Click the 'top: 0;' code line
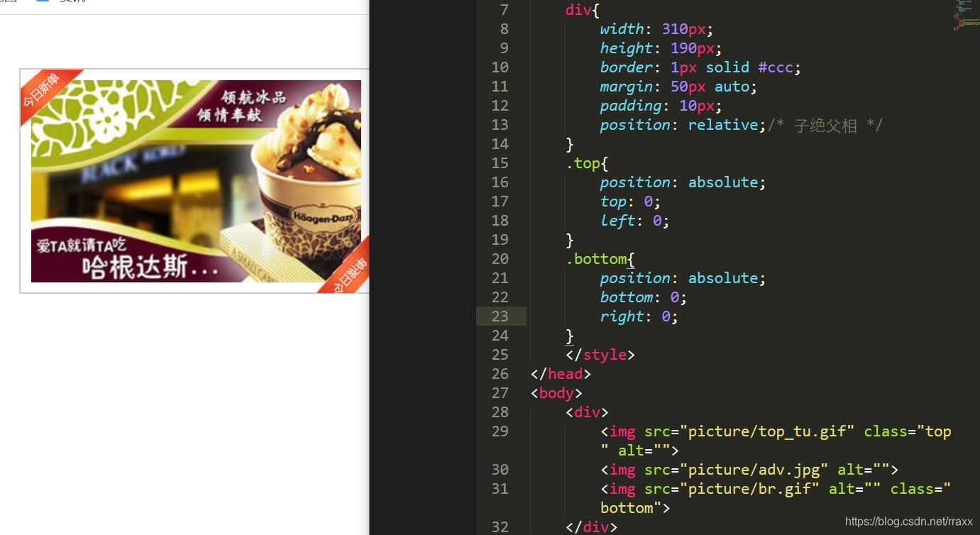Screen dimensions: 980x535 pos(630,202)
